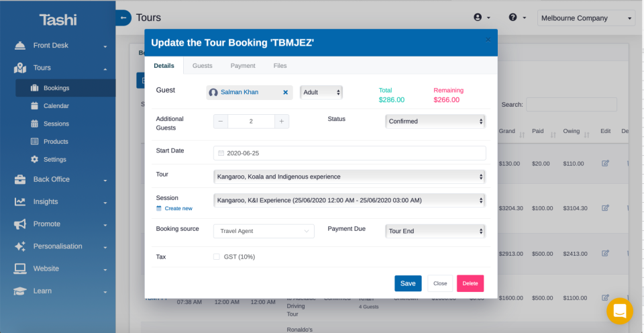
Task: Sort by the Grand column arrows
Action: [522, 135]
